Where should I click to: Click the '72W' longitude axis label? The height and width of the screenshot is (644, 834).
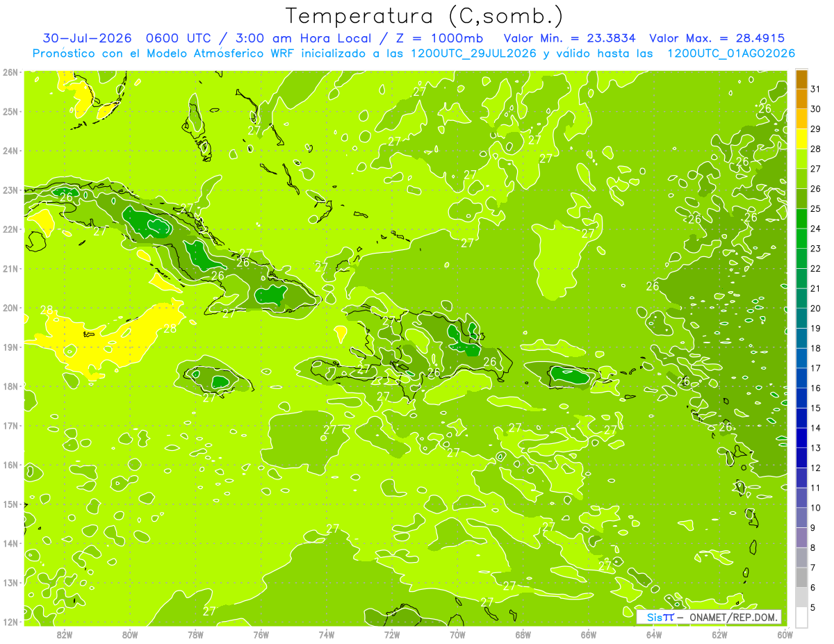click(x=392, y=634)
